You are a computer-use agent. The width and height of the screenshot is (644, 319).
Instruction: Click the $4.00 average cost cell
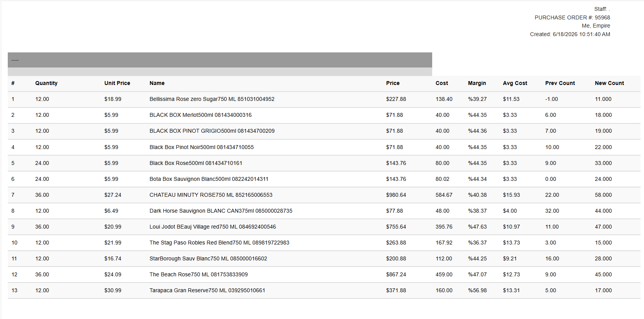[x=510, y=211]
